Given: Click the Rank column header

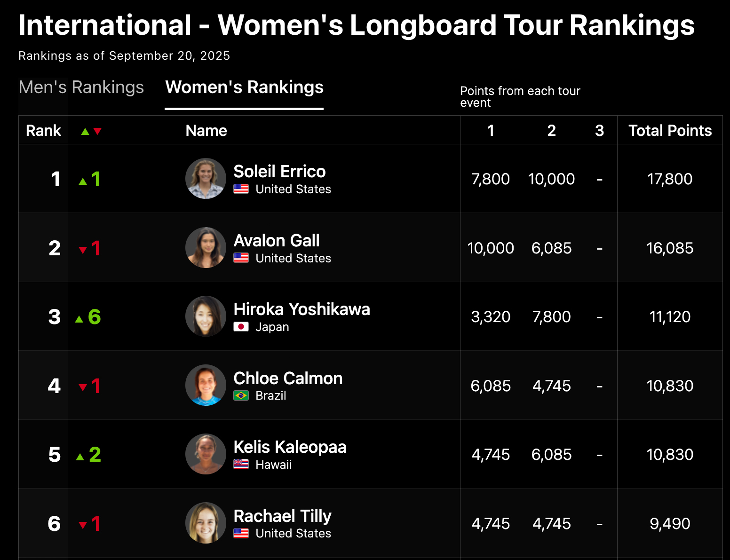Looking at the screenshot, I should 43,131.
